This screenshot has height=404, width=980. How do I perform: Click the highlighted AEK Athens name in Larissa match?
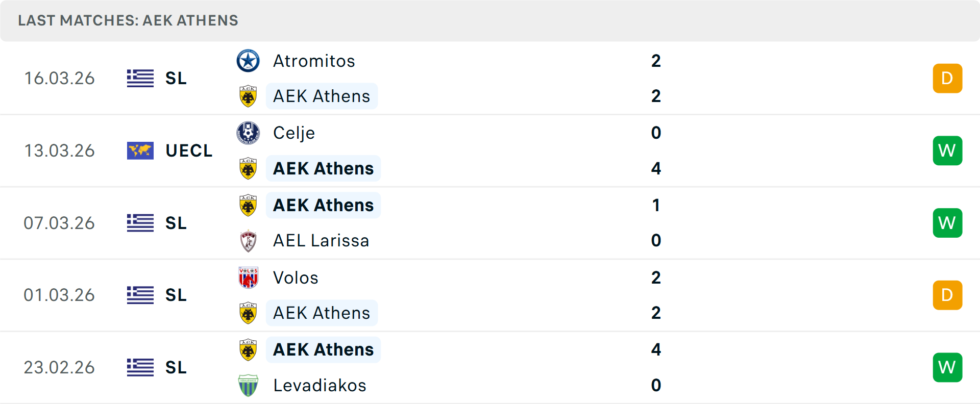coord(323,205)
